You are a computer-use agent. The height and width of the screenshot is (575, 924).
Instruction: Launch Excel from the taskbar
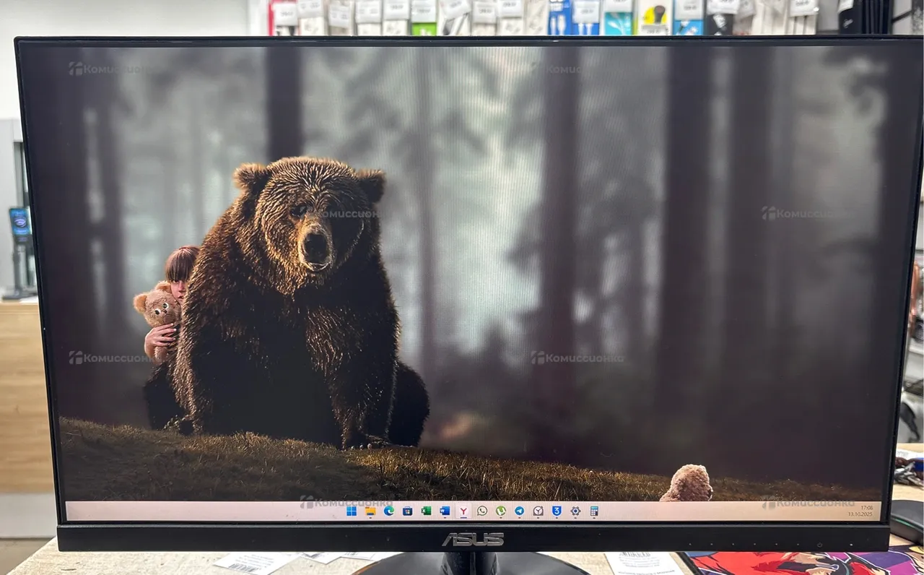click(x=426, y=511)
